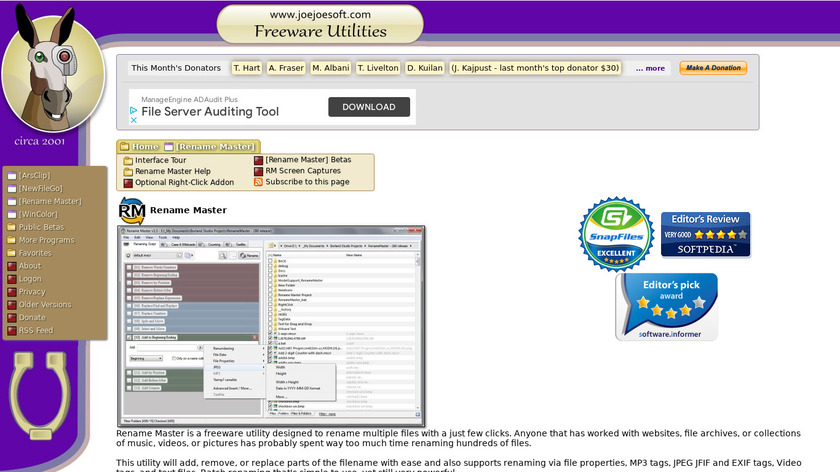Click the Rename Master screenshot thumbnail

(271, 326)
